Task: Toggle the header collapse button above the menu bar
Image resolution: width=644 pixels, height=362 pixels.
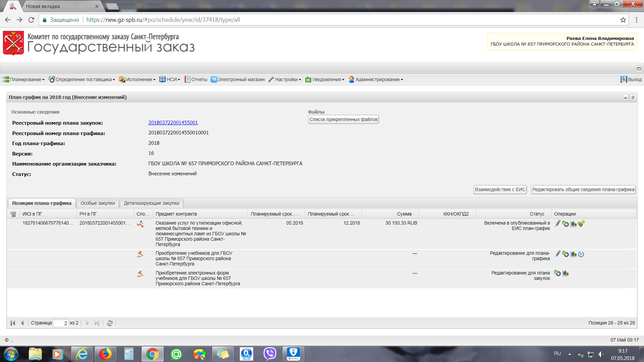Action: pyautogui.click(x=639, y=68)
